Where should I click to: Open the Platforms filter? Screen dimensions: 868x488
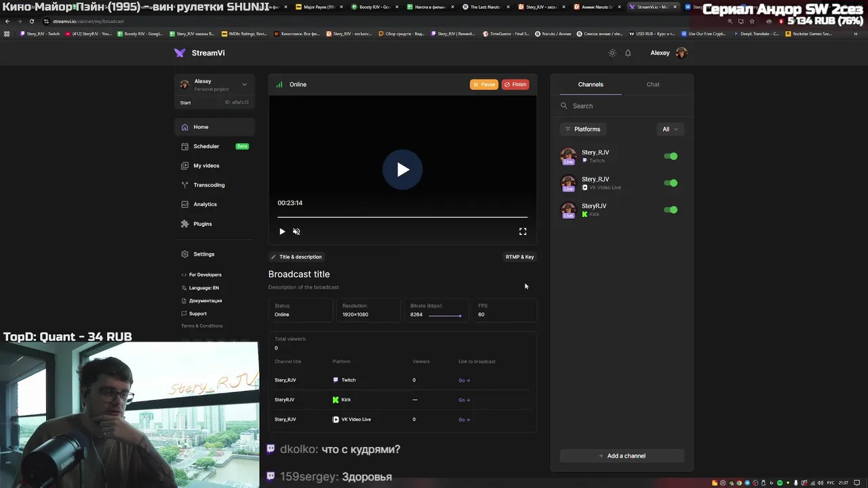583,129
